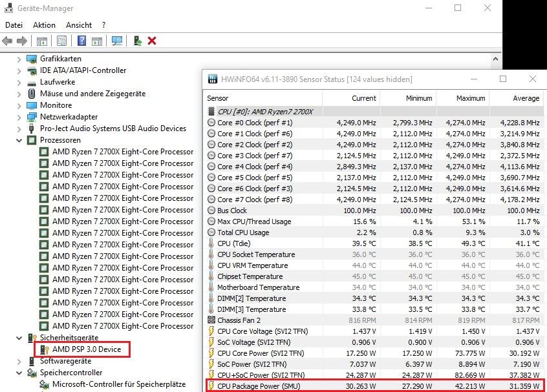Click the Grafikkarten display adapter icon

tap(32, 59)
